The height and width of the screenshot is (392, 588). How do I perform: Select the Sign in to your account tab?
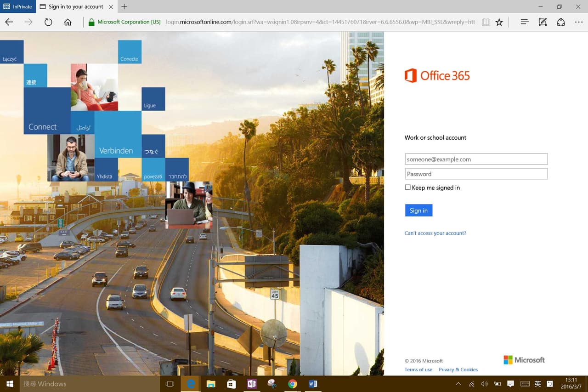pyautogui.click(x=76, y=6)
